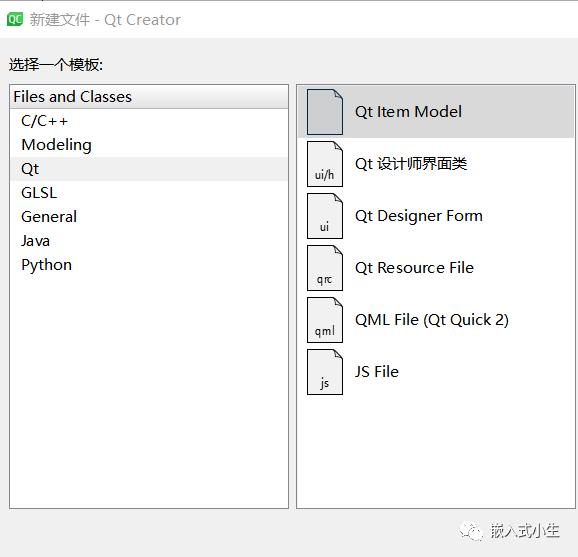Click the ui Designer Form icon

tap(325, 216)
